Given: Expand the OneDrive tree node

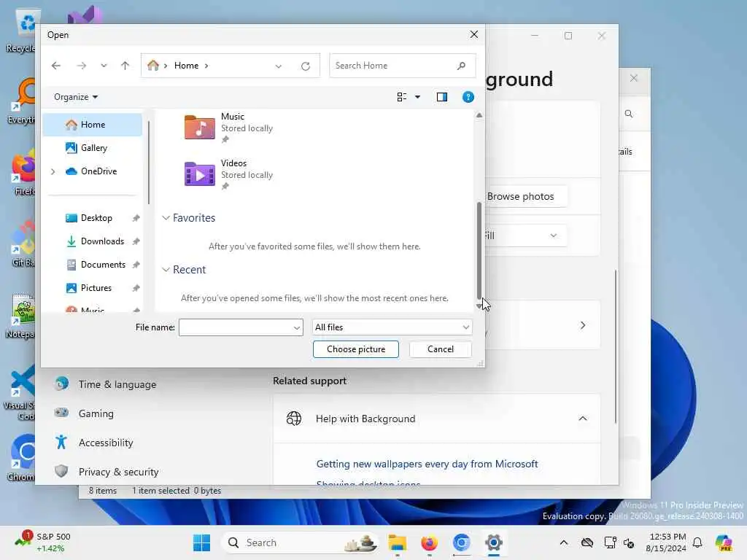Looking at the screenshot, I should point(53,171).
